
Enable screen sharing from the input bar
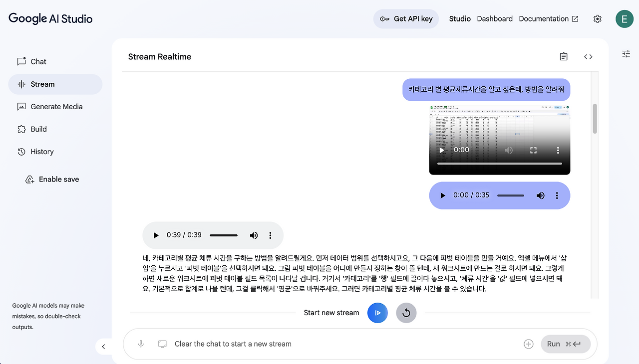pos(162,344)
